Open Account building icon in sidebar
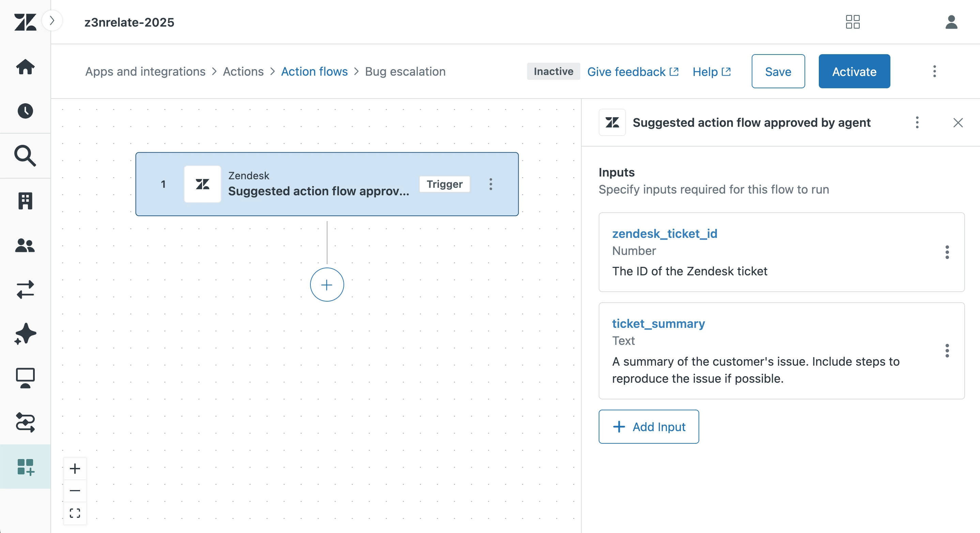 [25, 200]
